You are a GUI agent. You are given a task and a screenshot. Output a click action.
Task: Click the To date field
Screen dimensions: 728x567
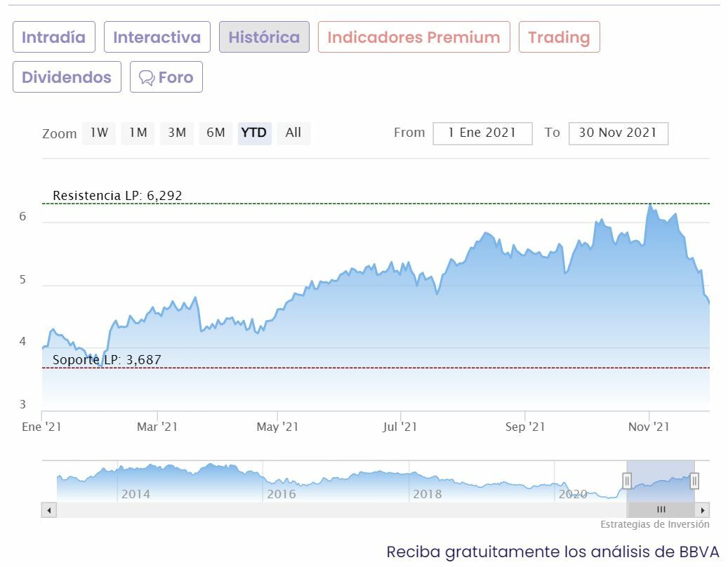618,133
